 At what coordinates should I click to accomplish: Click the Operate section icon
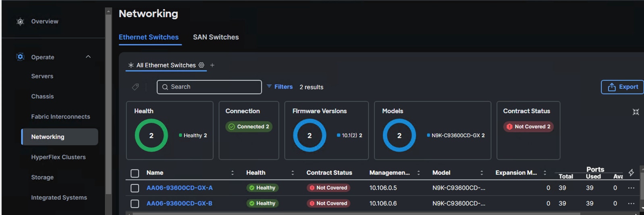20,57
